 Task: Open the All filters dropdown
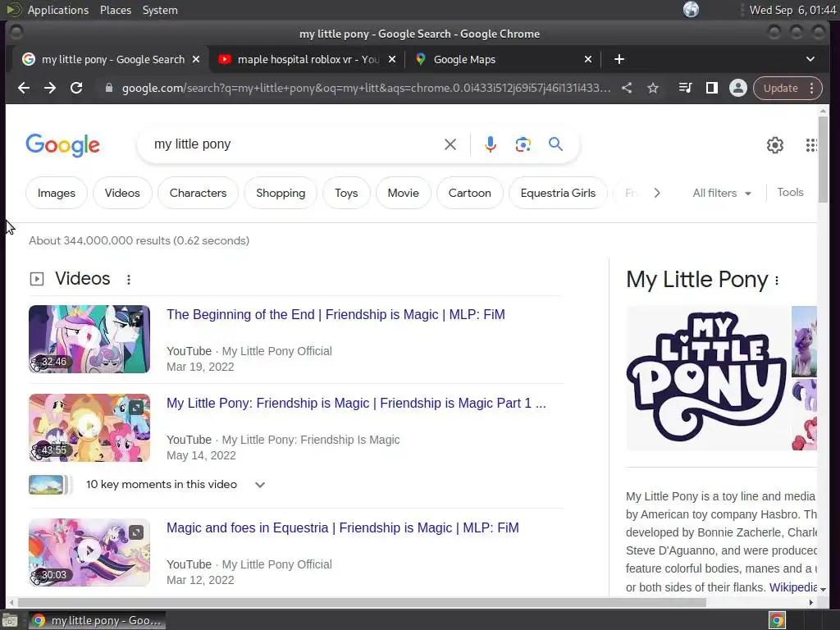tap(722, 193)
